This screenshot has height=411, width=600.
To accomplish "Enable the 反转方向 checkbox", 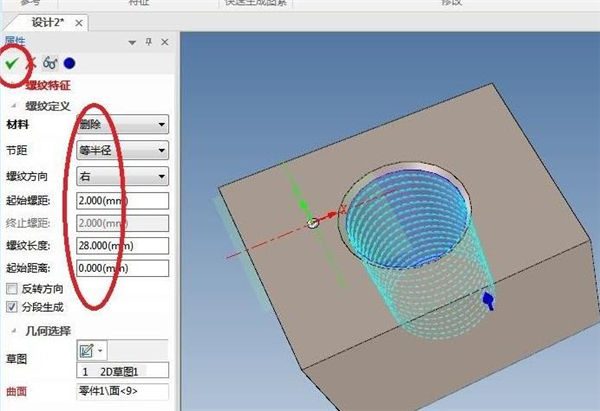I will pos(12,289).
